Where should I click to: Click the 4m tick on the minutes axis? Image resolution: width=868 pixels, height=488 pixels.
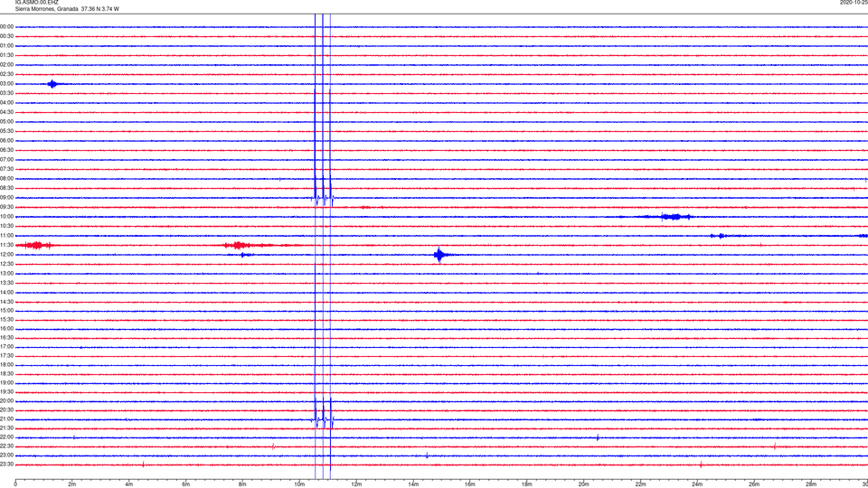(x=129, y=484)
